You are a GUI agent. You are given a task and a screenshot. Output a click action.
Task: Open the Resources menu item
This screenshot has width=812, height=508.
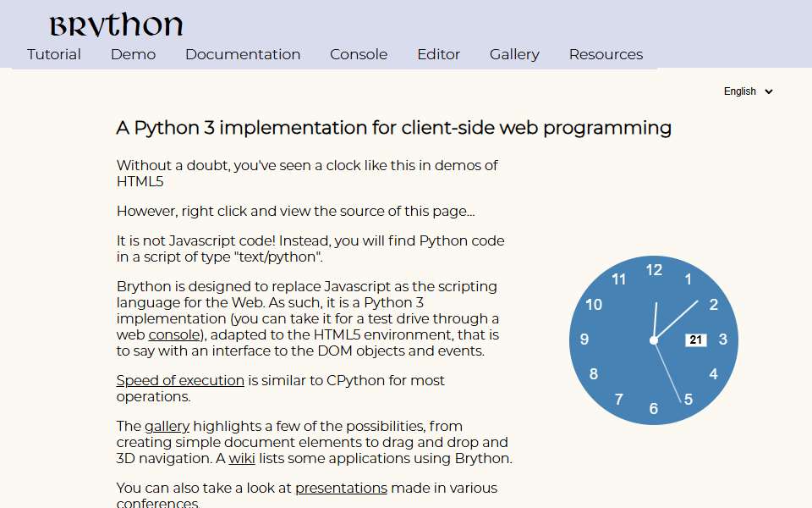(606, 54)
